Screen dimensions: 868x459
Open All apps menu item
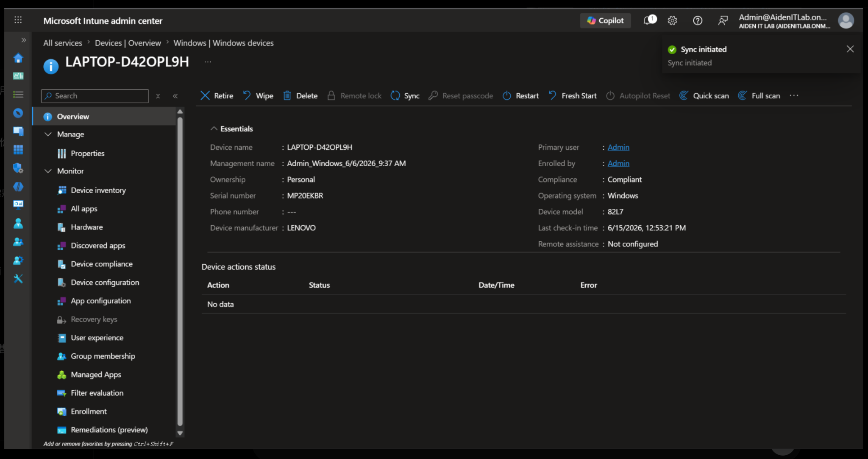[x=83, y=209]
